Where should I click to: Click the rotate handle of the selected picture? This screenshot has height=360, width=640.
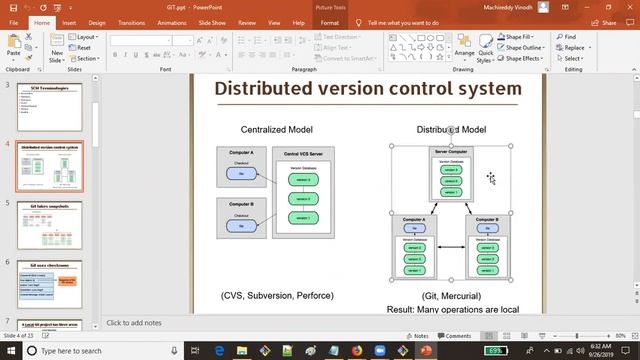click(x=451, y=130)
